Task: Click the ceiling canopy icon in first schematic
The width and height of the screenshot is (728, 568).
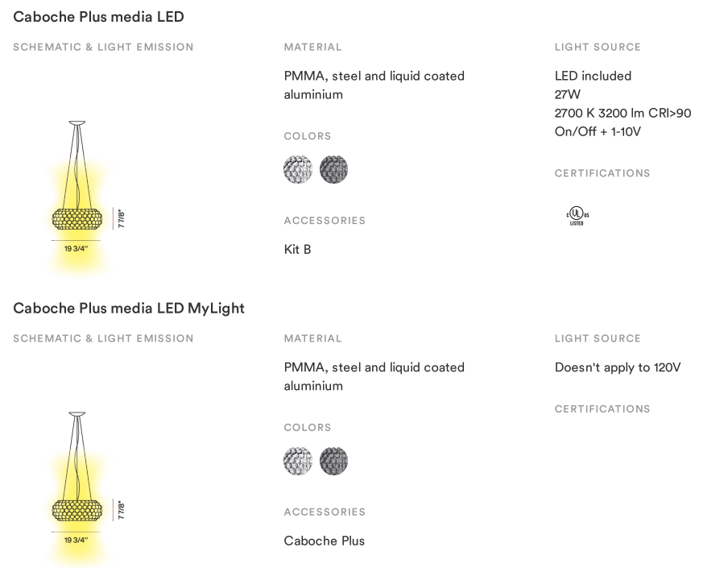Action: tap(77, 123)
